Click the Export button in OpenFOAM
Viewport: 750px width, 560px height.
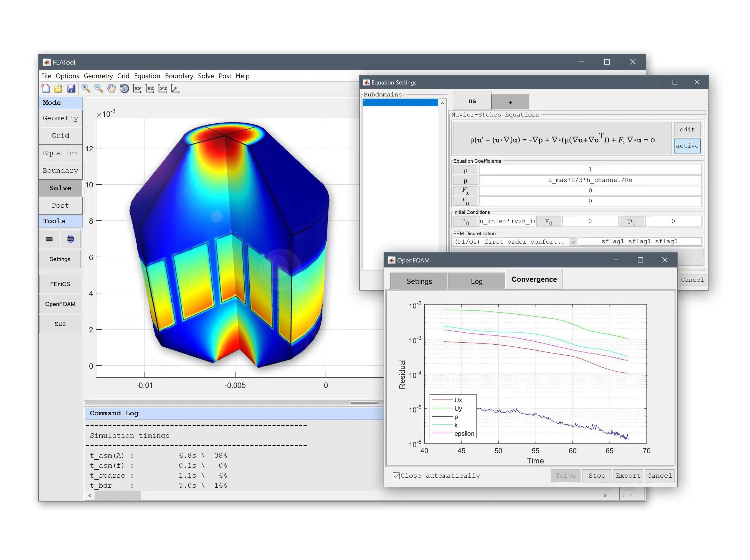coord(628,475)
